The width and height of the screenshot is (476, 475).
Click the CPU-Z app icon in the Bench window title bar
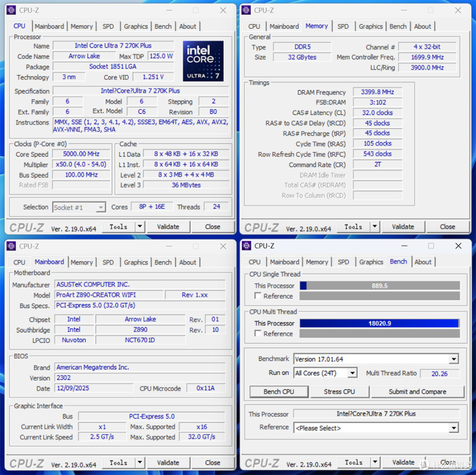[x=246, y=245]
